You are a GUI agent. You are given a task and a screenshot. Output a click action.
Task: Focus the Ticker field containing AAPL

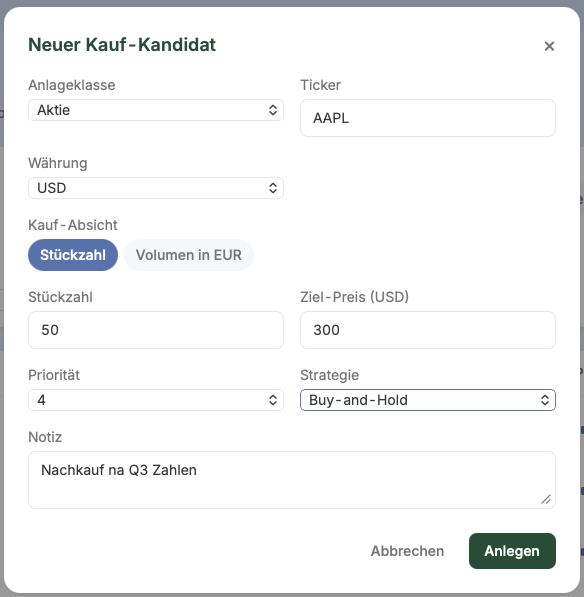[x=428, y=118]
